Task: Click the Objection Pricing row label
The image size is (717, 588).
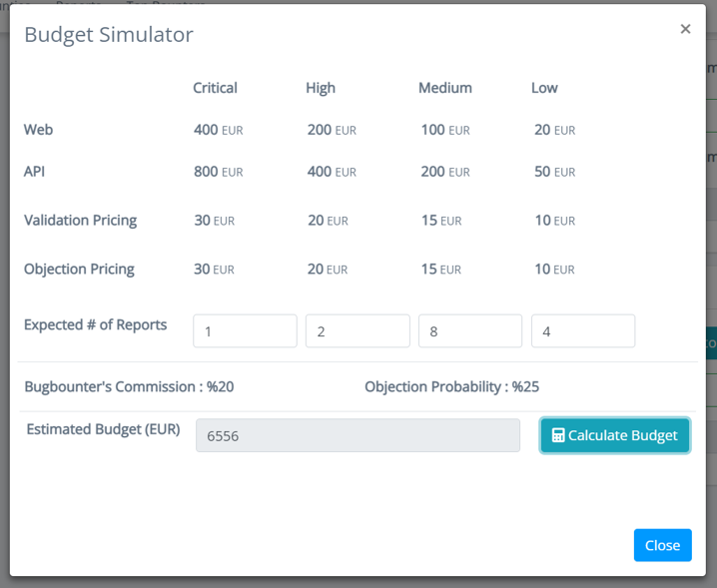Action: click(79, 269)
